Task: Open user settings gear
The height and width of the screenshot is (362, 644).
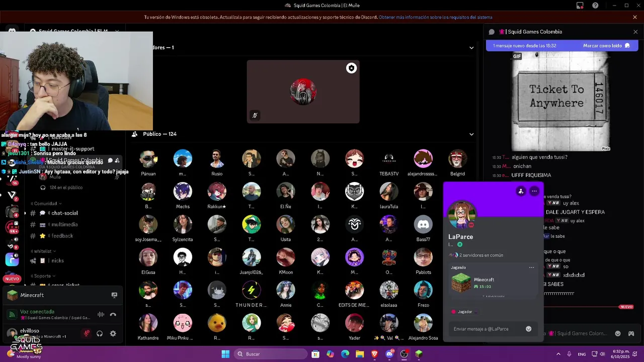Action: coord(113,333)
